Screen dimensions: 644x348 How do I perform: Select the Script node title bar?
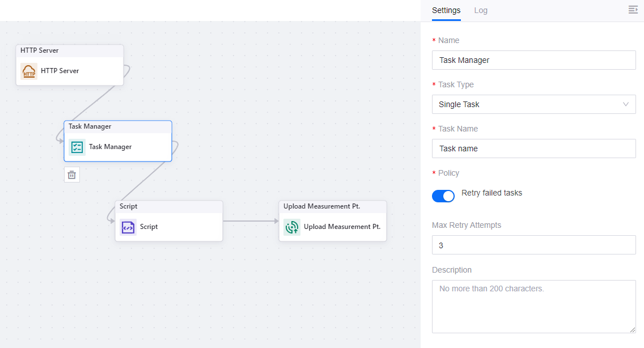(169, 207)
